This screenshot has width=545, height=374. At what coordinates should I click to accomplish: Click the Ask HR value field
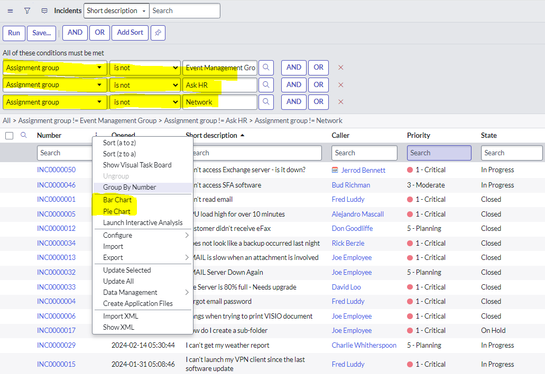pyautogui.click(x=220, y=84)
